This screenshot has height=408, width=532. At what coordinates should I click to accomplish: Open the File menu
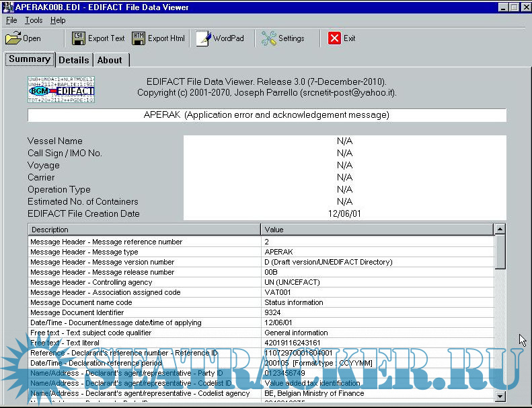coord(11,20)
